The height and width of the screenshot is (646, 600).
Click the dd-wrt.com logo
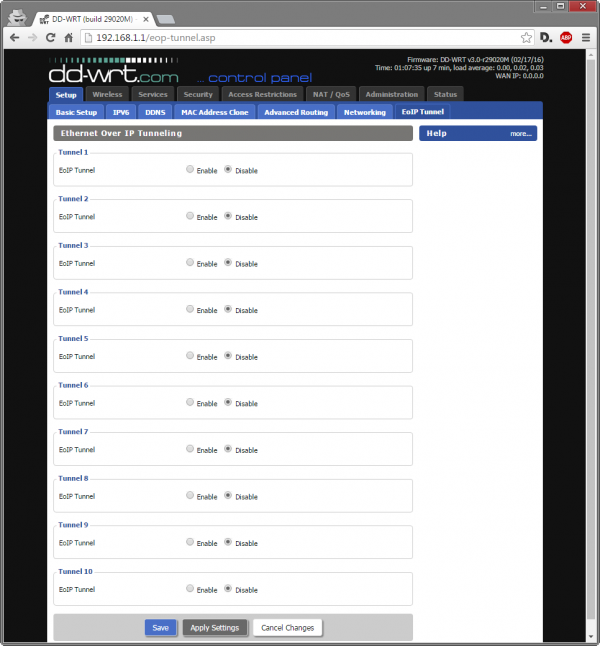tap(114, 74)
